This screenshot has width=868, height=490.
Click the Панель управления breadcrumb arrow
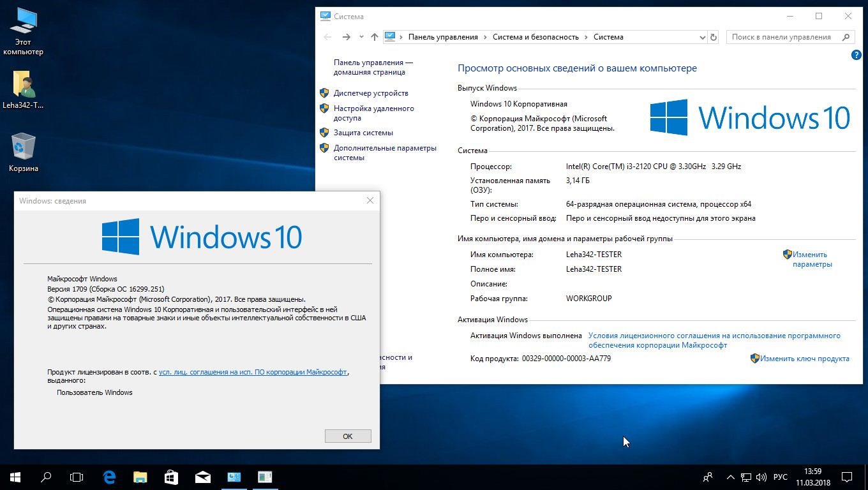click(x=486, y=37)
